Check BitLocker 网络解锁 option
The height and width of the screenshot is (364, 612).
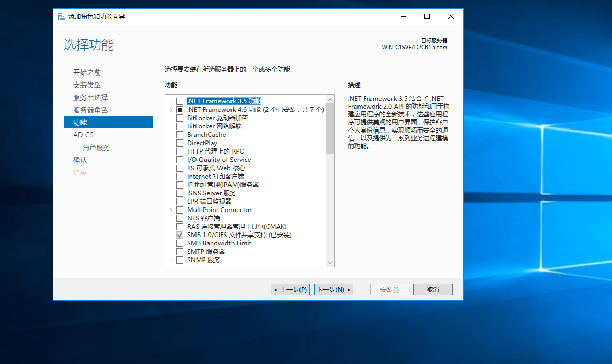[x=180, y=126]
